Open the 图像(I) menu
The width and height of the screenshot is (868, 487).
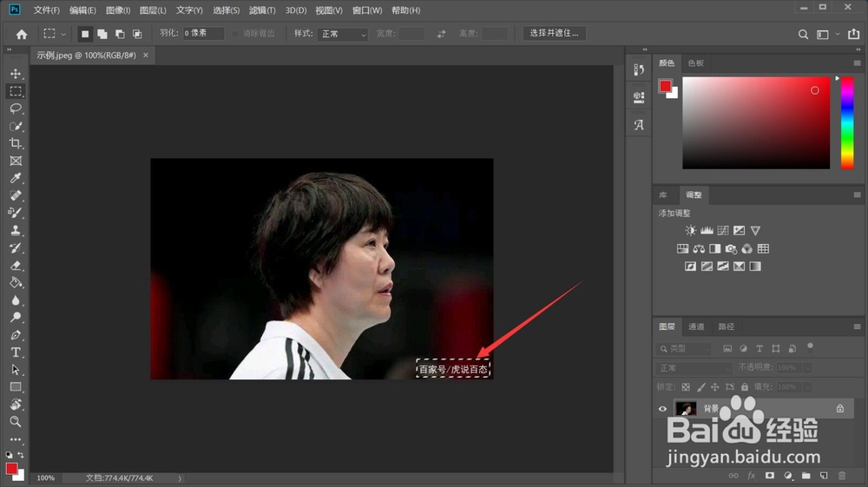point(118,10)
